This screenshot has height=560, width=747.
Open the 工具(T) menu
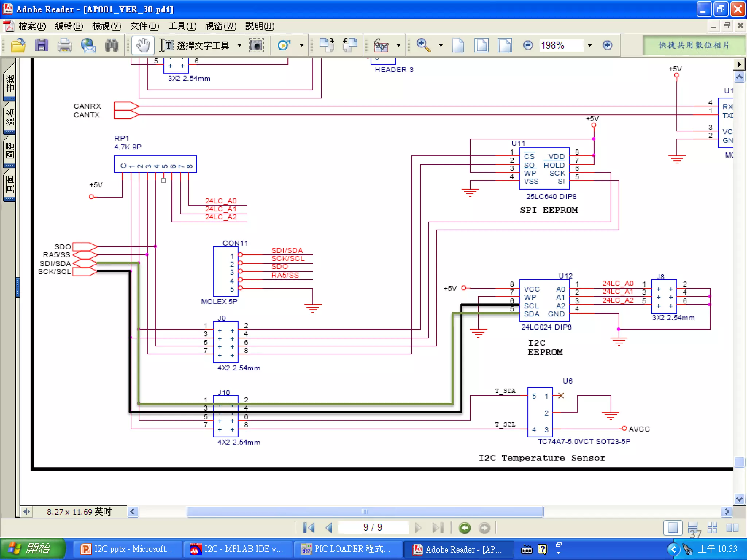[182, 26]
